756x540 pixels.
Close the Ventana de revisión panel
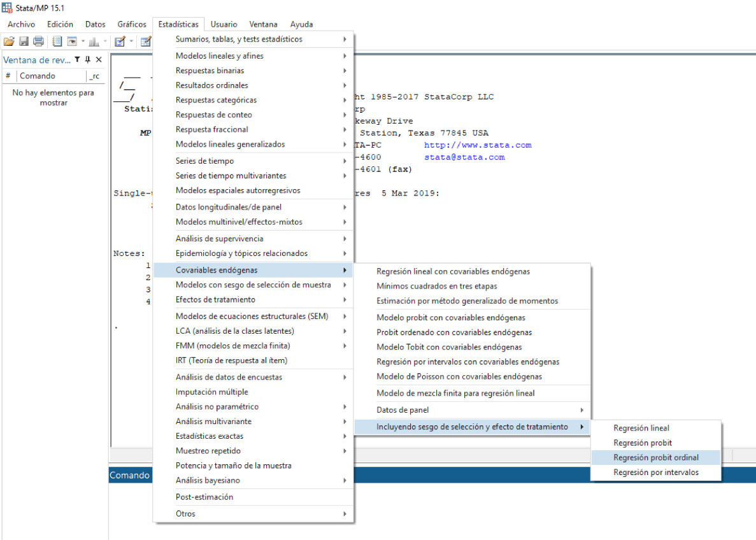pos(99,60)
